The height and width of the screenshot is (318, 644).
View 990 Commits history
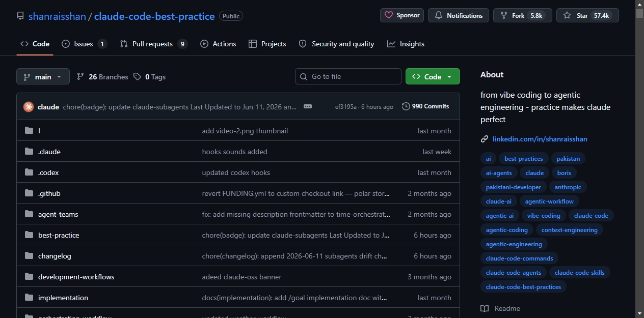coord(425,106)
